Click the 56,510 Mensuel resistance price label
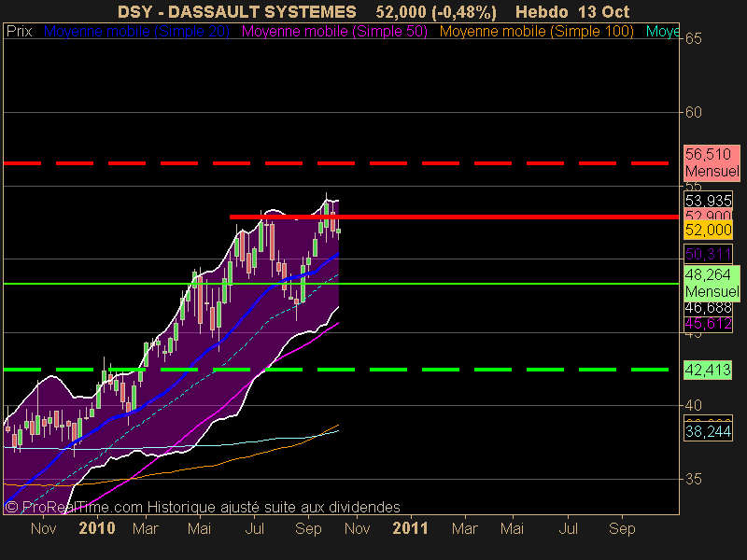Viewport: 747px width, 560px height. [712, 162]
